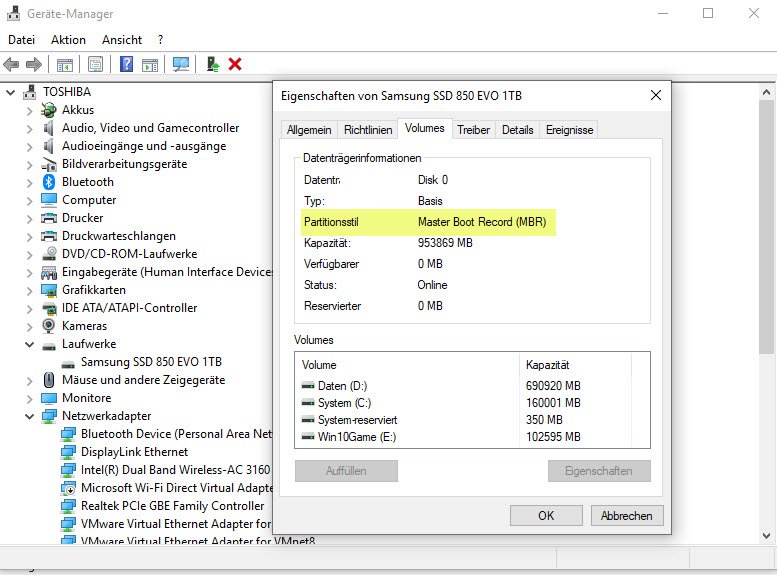
Task: Open the Ansicht menu
Action: click(x=122, y=40)
